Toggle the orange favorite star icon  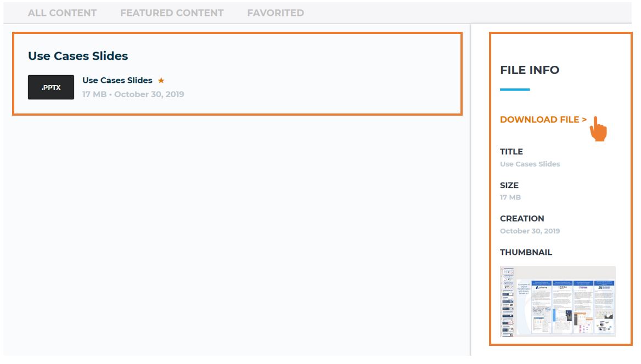point(161,81)
